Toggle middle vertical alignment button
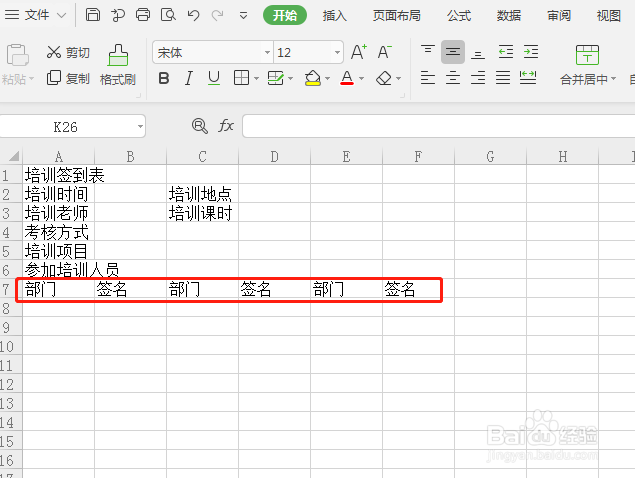The width and height of the screenshot is (635, 478). point(453,52)
